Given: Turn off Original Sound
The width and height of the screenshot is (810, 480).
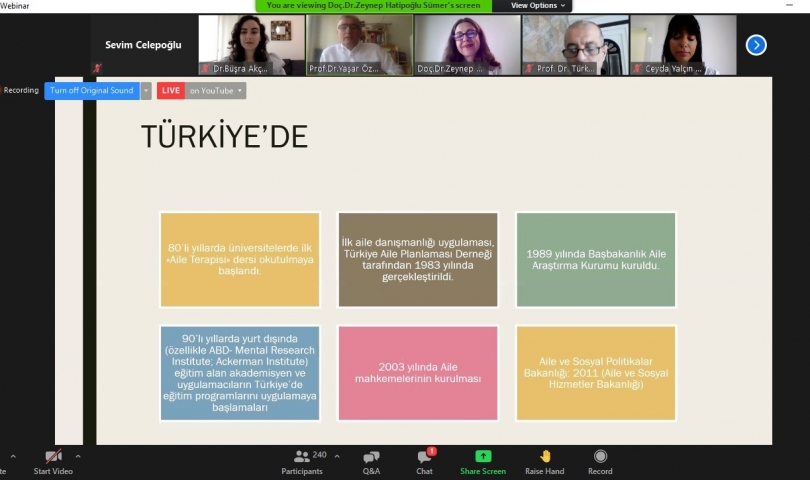Looking at the screenshot, I should pos(92,90).
